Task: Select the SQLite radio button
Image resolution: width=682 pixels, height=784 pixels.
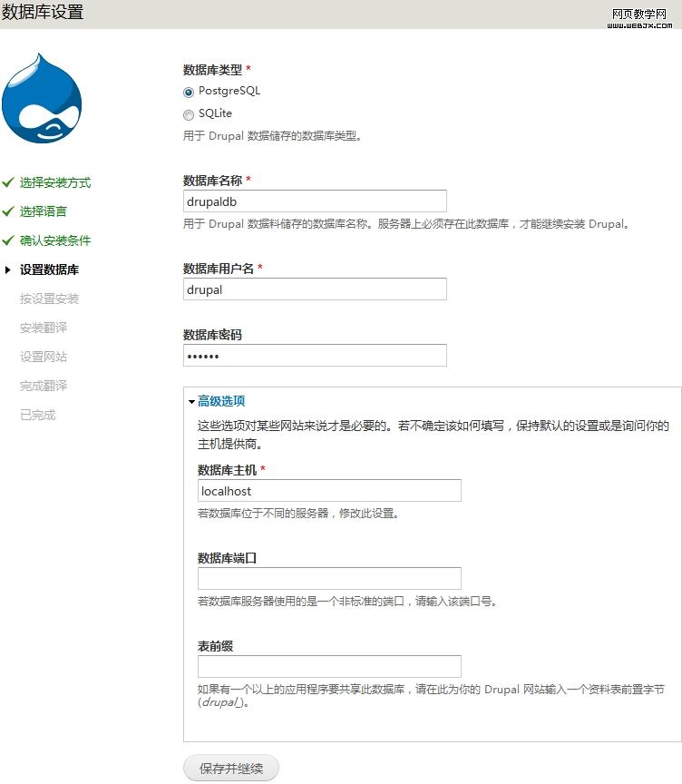Action: tap(189, 114)
